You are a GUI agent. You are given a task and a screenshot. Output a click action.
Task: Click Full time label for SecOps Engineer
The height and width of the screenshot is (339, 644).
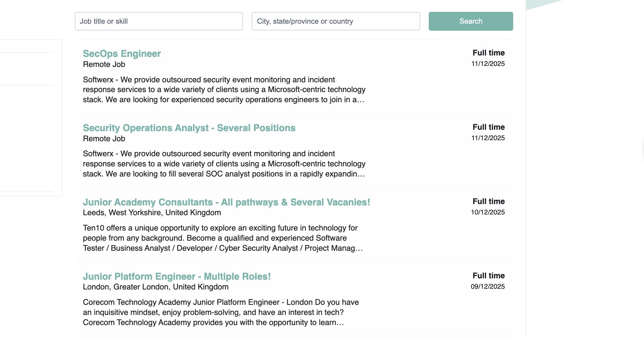[x=488, y=53]
